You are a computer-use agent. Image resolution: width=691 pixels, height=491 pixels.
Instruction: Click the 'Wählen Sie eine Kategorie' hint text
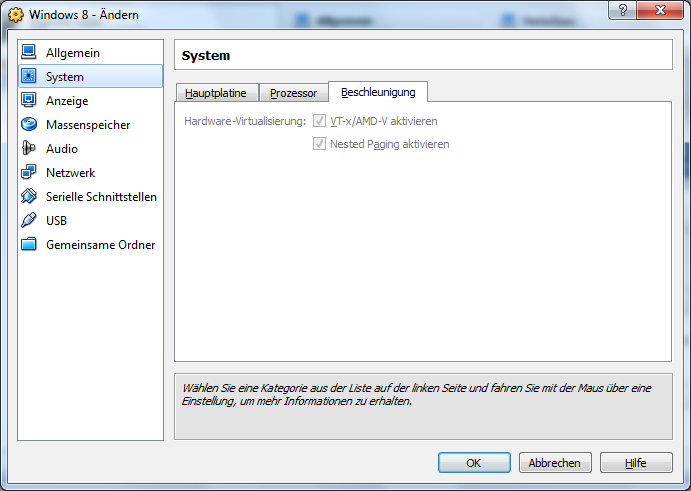pyautogui.click(x=416, y=394)
